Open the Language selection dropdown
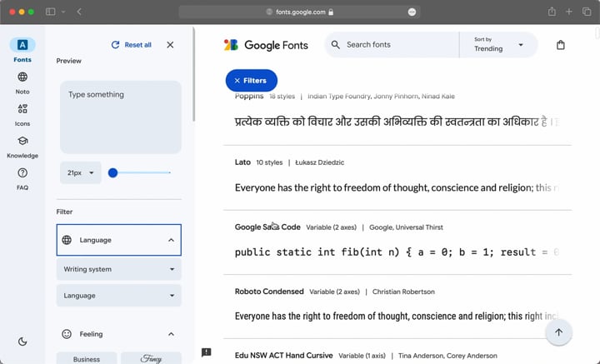 coord(119,295)
